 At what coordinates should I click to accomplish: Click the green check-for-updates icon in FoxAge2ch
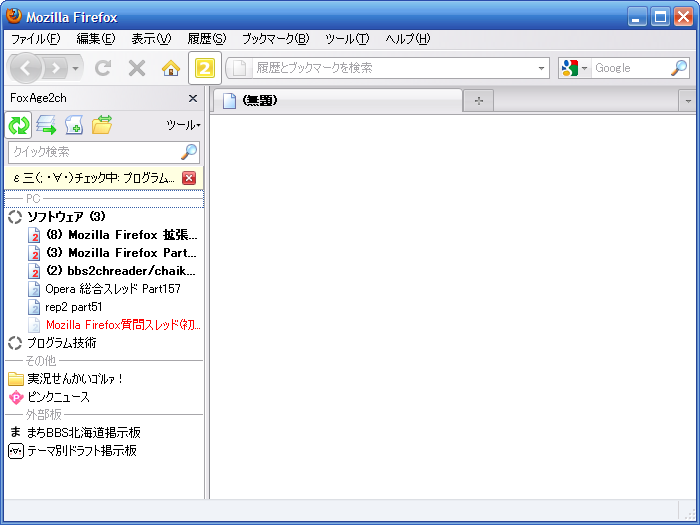(19, 125)
